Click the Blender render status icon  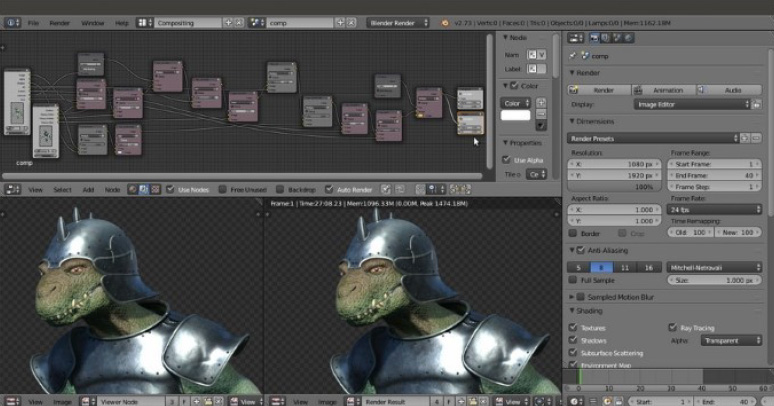pos(445,23)
